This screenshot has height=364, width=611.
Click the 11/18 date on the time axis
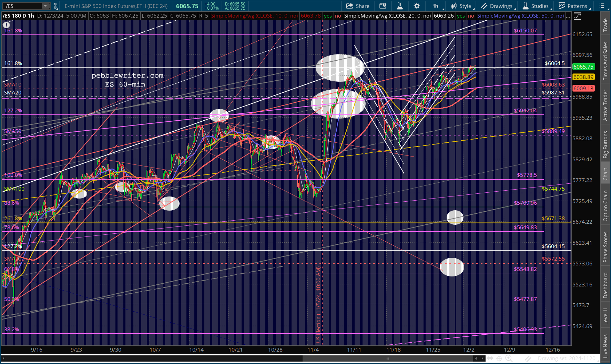coord(394,350)
